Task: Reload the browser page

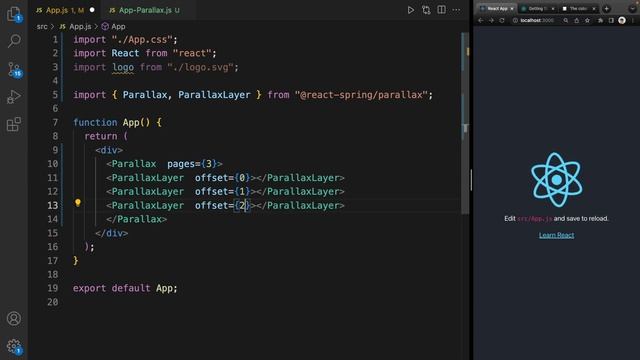Action: [x=502, y=20]
